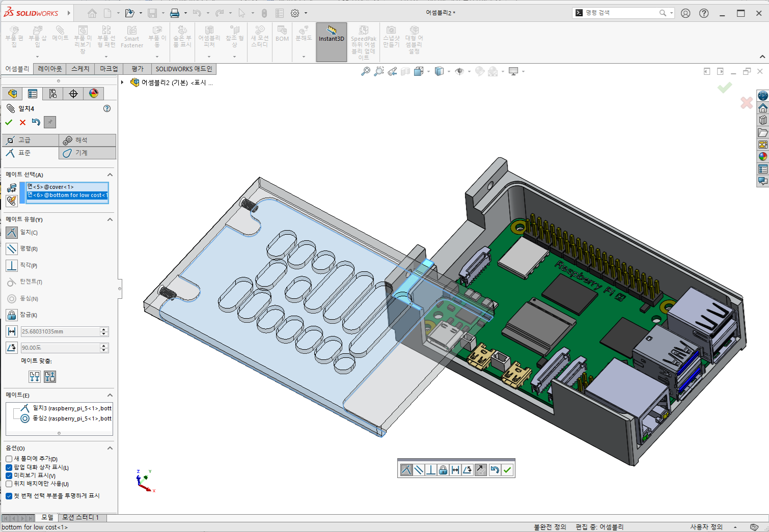The height and width of the screenshot is (532, 769).
Task: Flip mate dimension in popup toolbar
Action: click(x=480, y=470)
